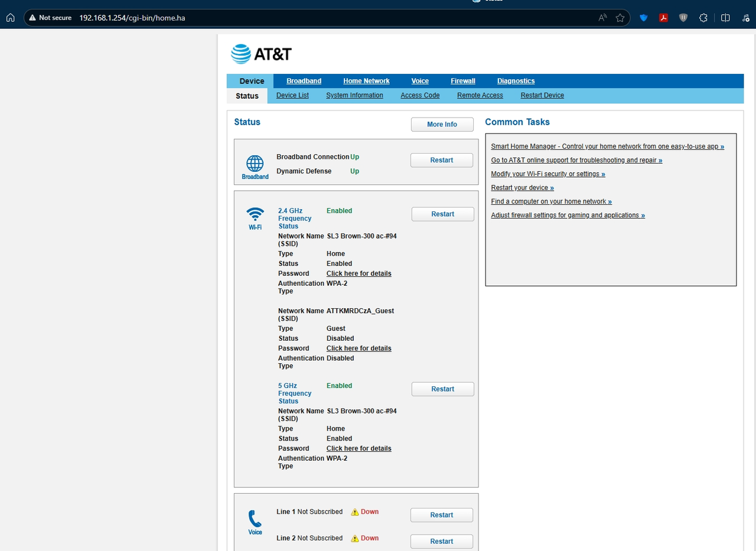
Task: Click the Restart your device link
Action: point(523,188)
